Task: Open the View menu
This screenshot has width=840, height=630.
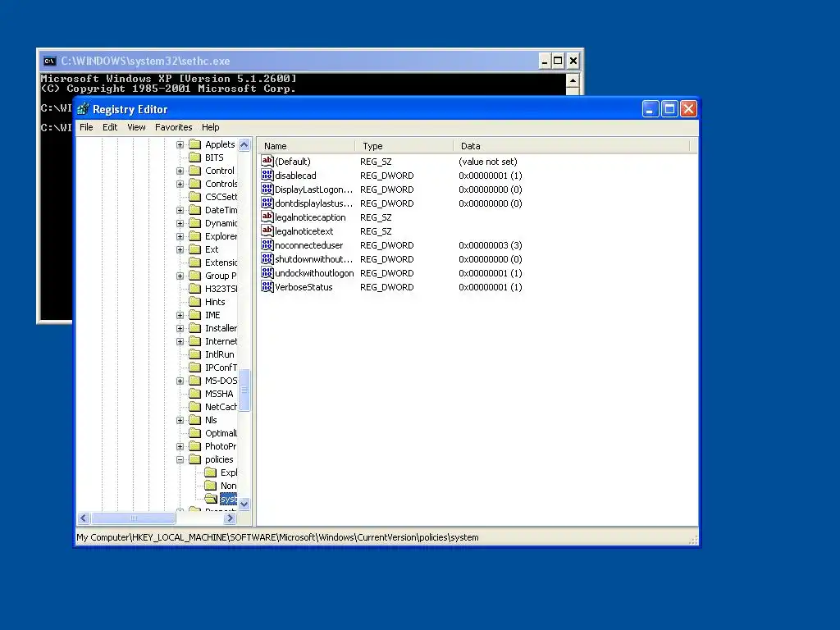Action: coord(136,127)
